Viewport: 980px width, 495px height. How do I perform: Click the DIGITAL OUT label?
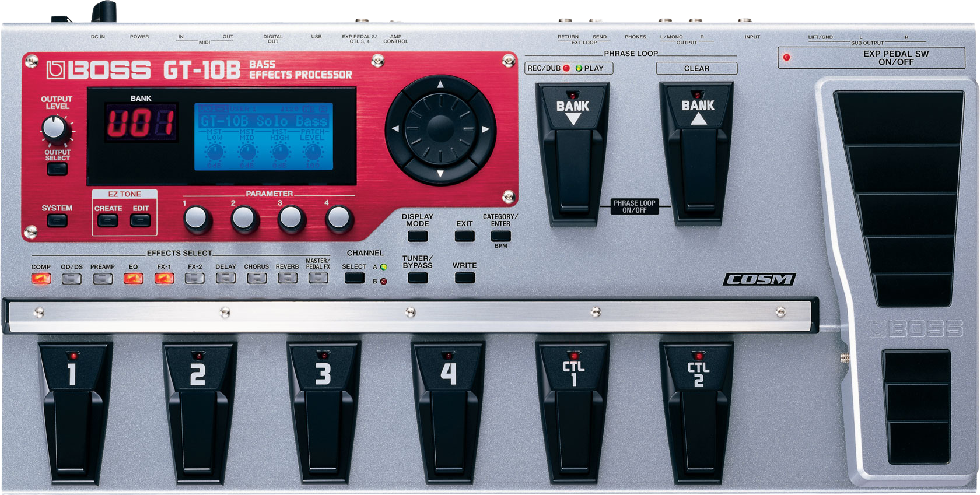pos(272,39)
